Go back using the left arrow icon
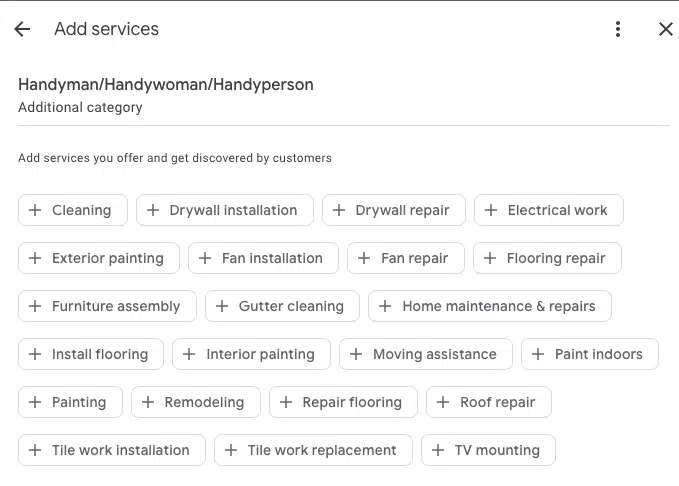Image resolution: width=679 pixels, height=486 pixels. (x=22, y=29)
